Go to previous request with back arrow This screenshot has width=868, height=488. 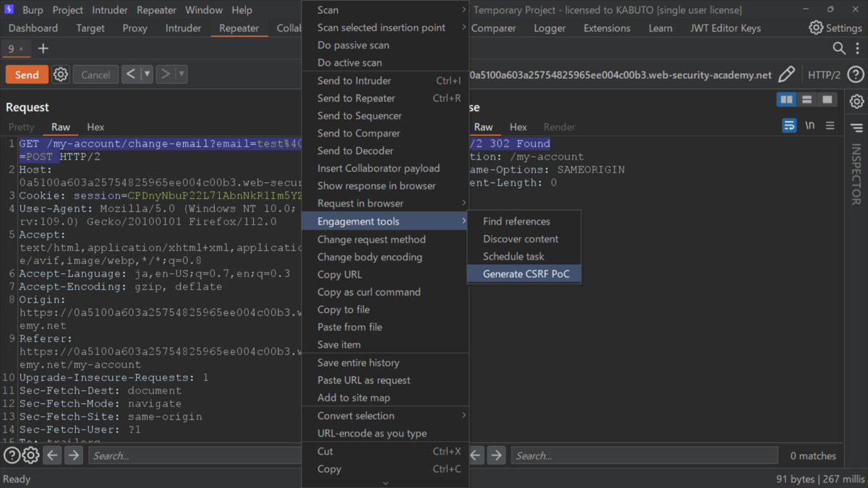click(x=131, y=74)
